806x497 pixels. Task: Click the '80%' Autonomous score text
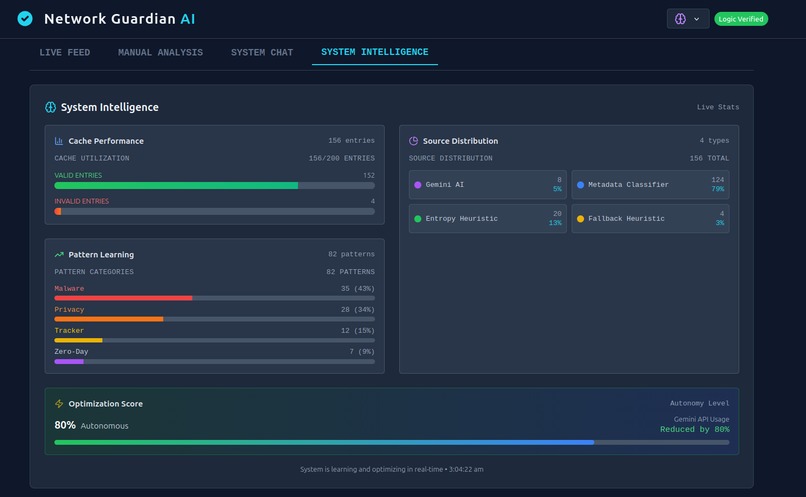[x=65, y=425]
